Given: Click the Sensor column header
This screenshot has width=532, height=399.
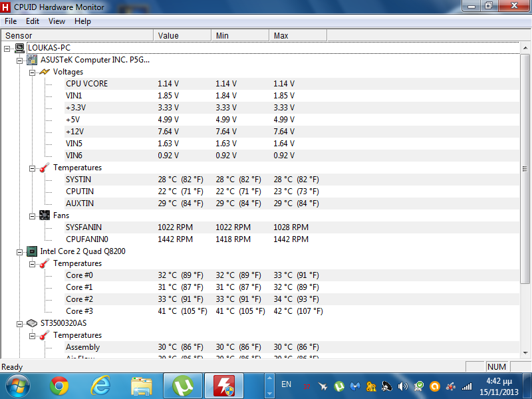Looking at the screenshot, I should tap(77, 36).
